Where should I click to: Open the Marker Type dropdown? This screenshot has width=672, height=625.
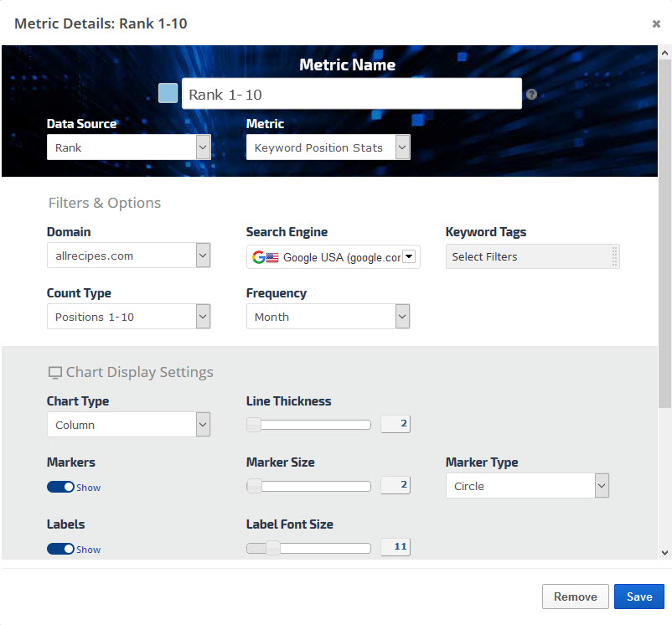(527, 486)
